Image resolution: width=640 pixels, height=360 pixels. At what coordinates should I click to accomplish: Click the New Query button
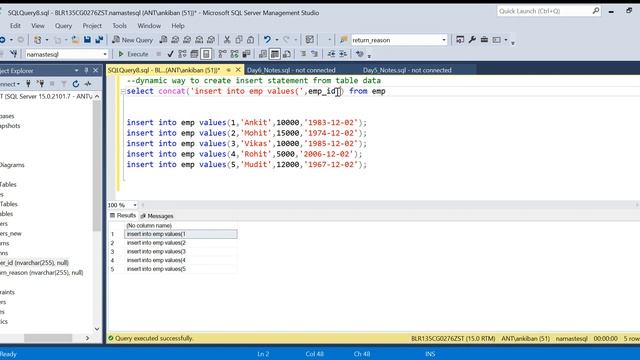(132, 40)
